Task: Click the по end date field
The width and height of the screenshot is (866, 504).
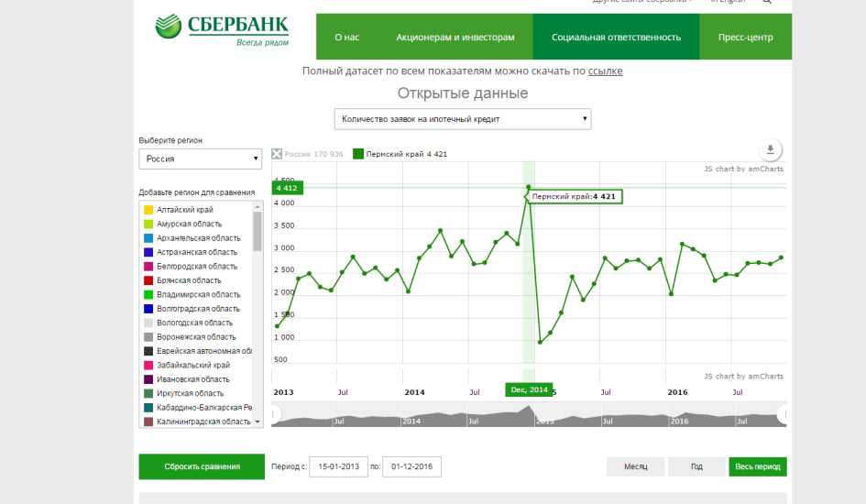Action: pyautogui.click(x=412, y=466)
